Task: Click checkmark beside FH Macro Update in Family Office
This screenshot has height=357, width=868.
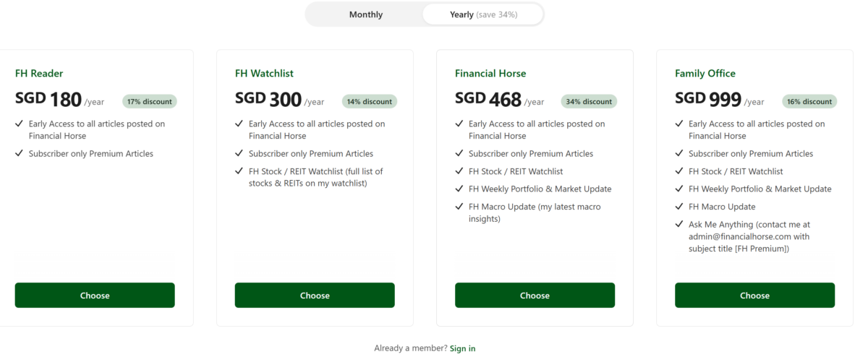Action: click(x=679, y=207)
